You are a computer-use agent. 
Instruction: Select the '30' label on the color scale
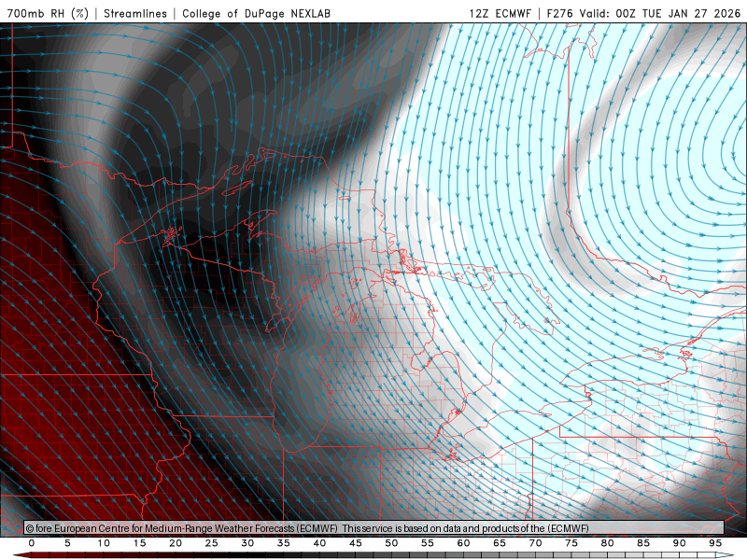pos(247,543)
